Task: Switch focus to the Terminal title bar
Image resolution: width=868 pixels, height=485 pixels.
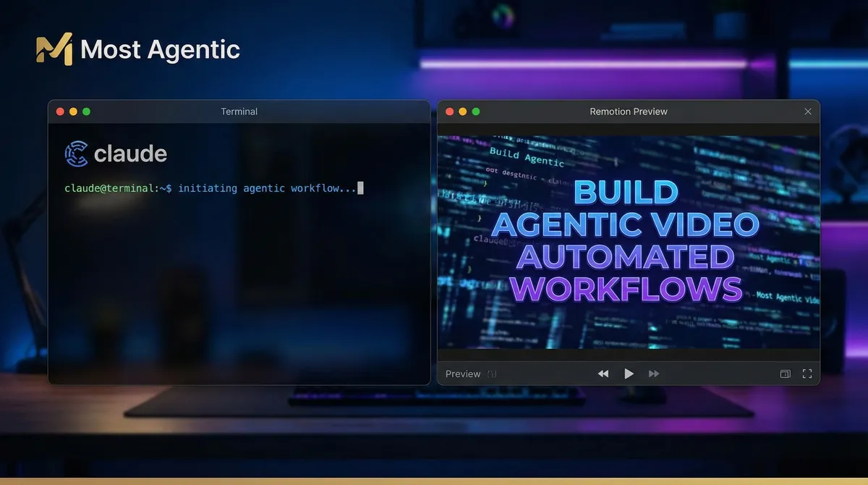Action: [239, 111]
